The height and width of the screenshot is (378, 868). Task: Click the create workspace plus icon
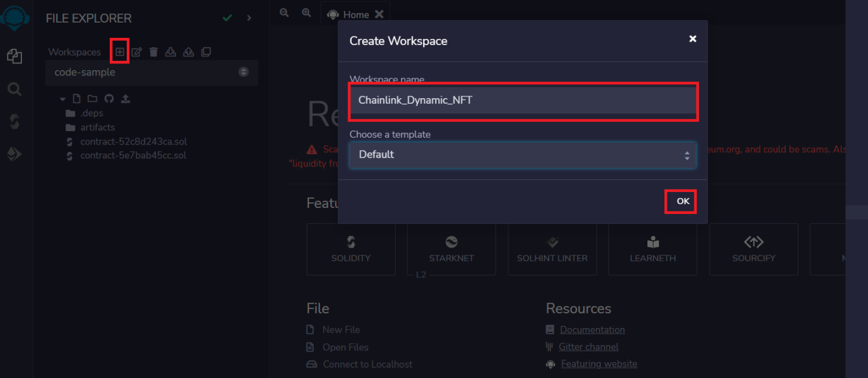point(119,52)
